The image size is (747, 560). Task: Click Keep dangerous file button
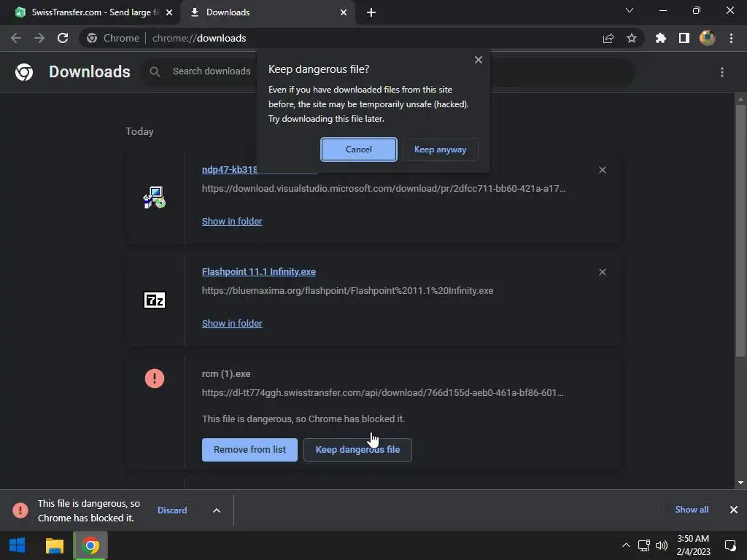[357, 449]
